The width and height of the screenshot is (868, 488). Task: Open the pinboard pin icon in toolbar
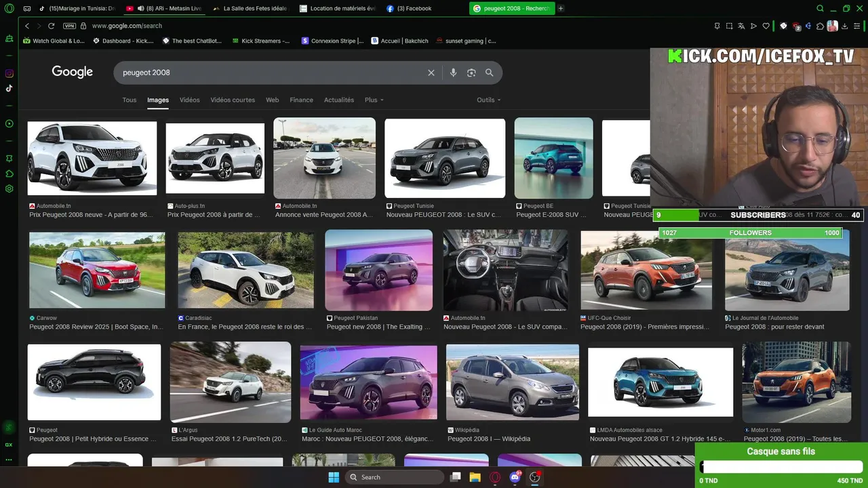717,26
